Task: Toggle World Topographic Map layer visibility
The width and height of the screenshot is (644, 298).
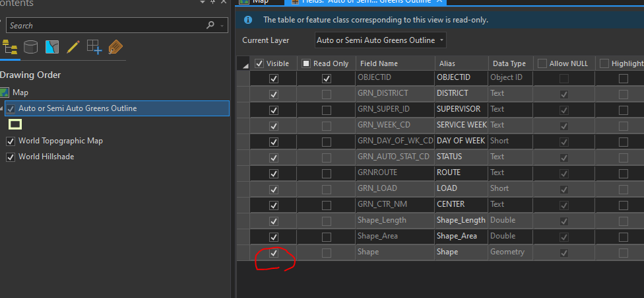Action: (10, 141)
